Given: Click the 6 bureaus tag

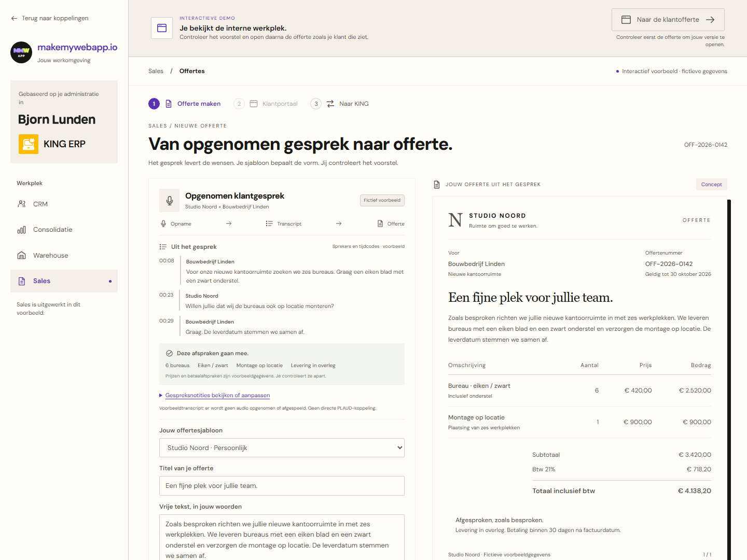Looking at the screenshot, I should pyautogui.click(x=177, y=366).
